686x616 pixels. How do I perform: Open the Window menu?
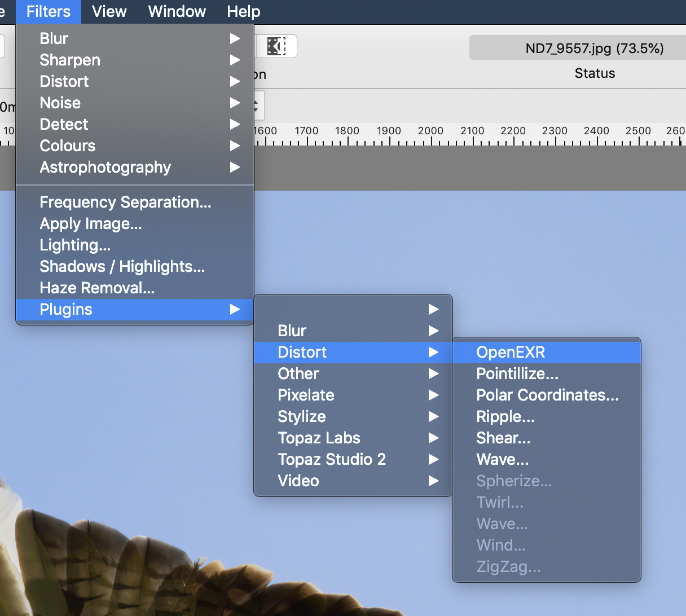click(x=177, y=11)
